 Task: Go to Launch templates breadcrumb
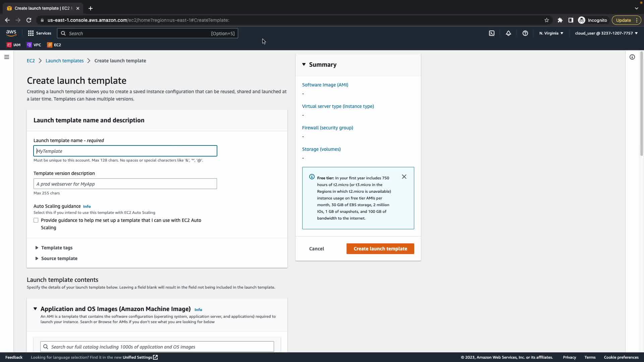(64, 61)
